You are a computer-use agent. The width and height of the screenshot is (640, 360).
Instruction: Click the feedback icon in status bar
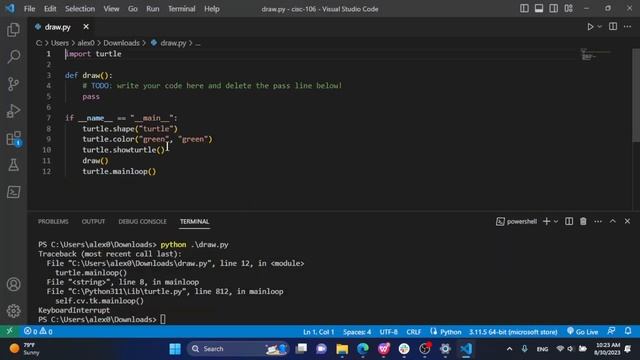point(611,331)
